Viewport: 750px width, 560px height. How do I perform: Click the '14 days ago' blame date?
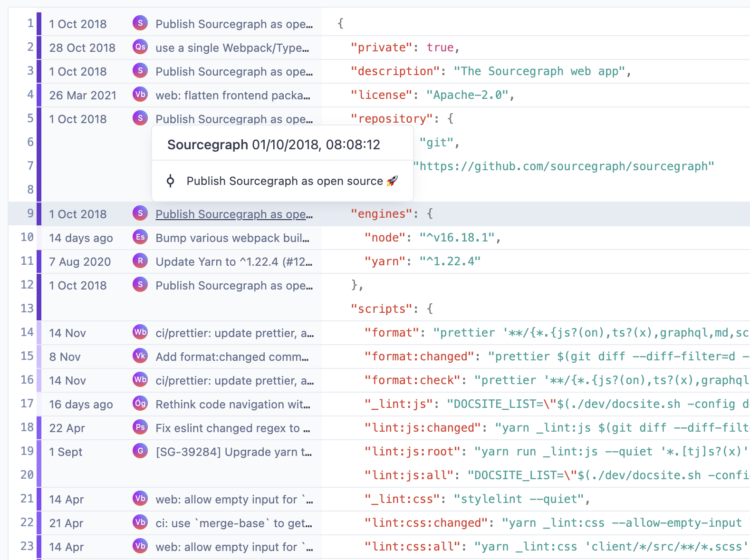[81, 238]
